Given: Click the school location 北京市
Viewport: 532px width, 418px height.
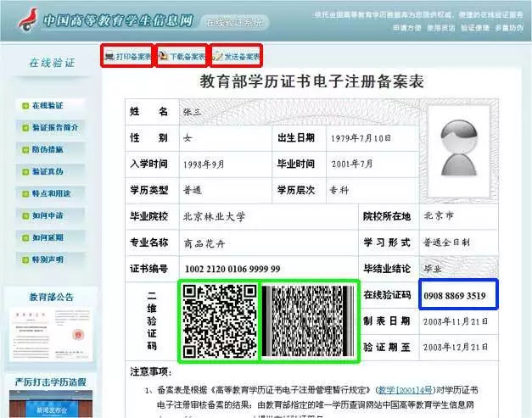Looking at the screenshot, I should click(x=439, y=215).
